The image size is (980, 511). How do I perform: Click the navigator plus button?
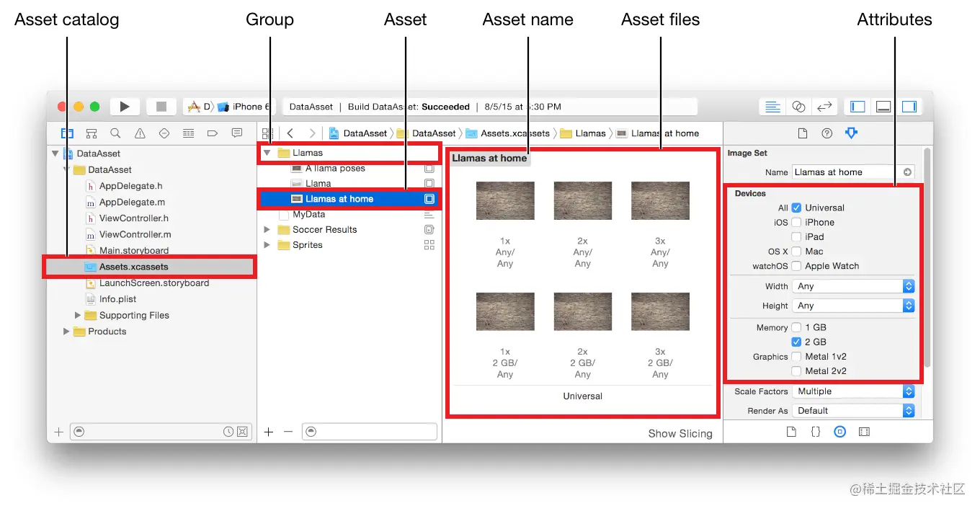click(59, 432)
